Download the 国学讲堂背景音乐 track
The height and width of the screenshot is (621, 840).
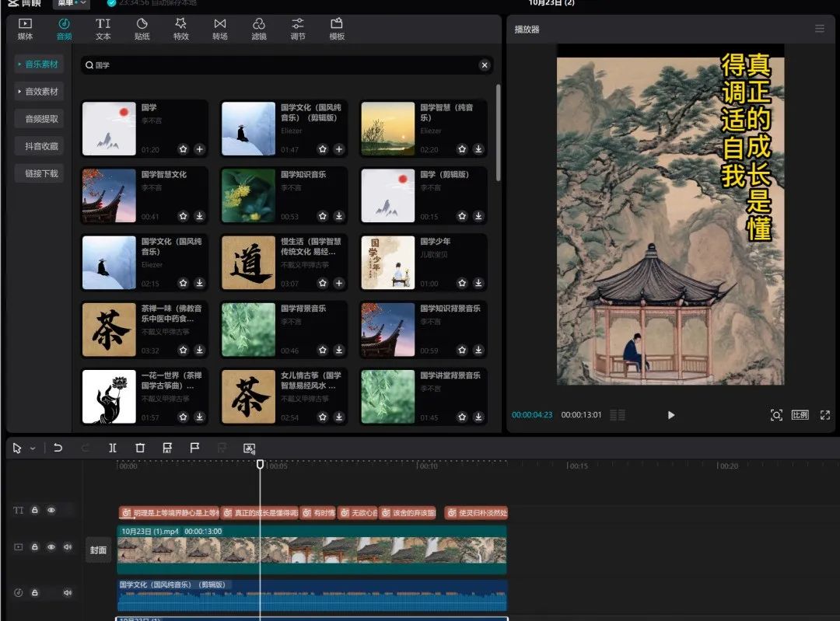478,417
